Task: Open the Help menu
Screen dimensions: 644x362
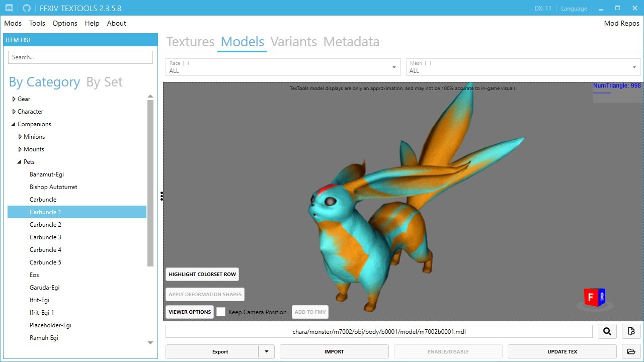Action: (x=92, y=23)
